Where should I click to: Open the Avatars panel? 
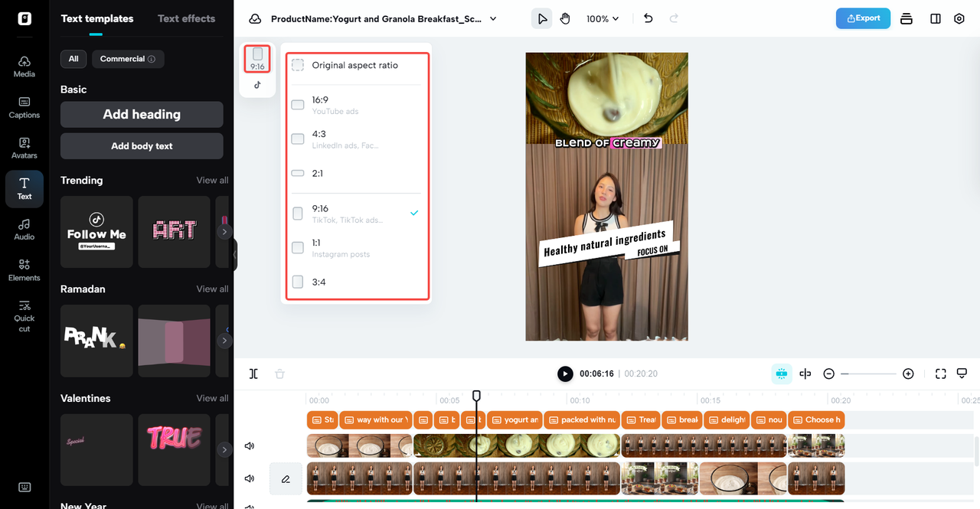pos(24,148)
